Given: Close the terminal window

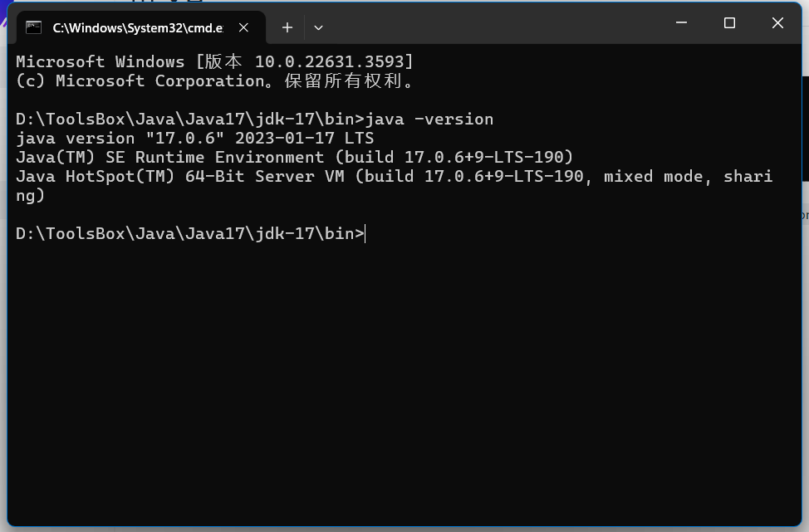Looking at the screenshot, I should 777,23.
